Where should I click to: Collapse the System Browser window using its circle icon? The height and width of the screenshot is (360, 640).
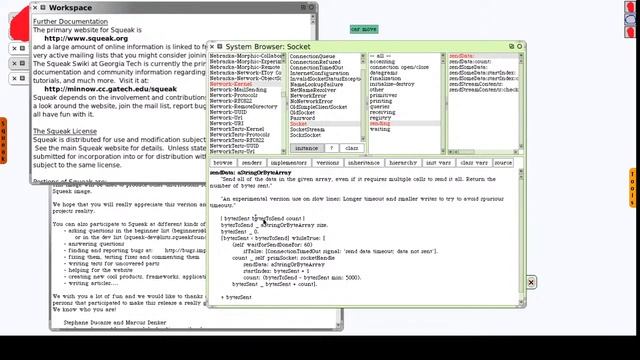[x=520, y=47]
